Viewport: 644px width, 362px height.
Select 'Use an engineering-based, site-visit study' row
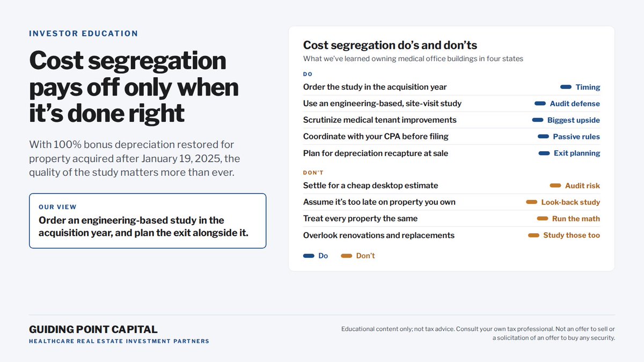click(x=451, y=104)
